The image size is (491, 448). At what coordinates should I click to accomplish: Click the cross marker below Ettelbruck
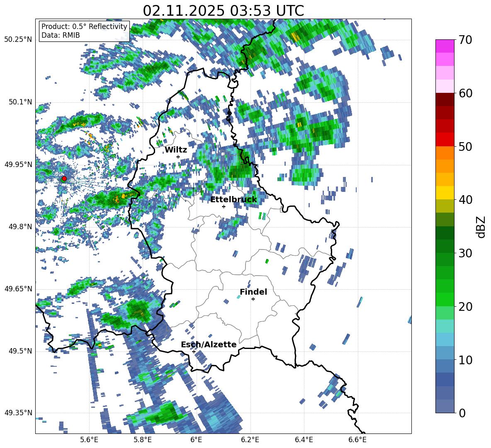tap(224, 206)
